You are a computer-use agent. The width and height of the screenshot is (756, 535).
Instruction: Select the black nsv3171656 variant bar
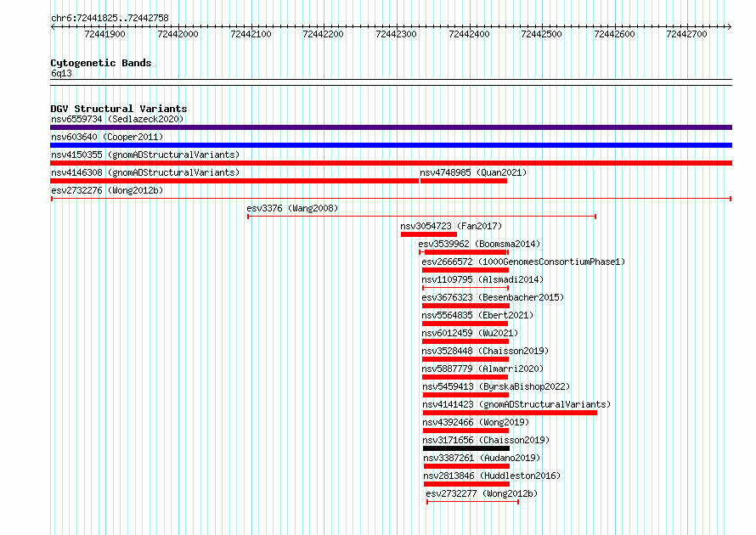(466, 448)
